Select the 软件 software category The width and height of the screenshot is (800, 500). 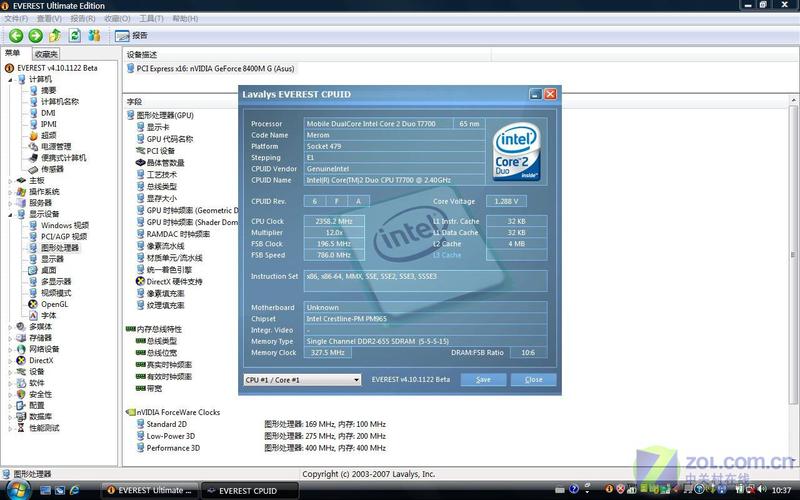click(36, 383)
